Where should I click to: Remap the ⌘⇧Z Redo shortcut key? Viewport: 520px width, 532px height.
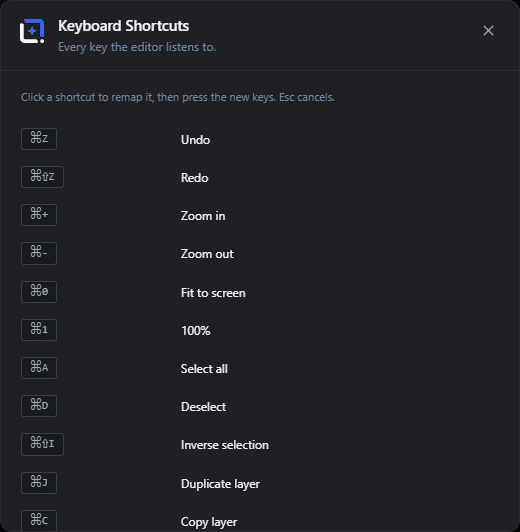coord(42,177)
